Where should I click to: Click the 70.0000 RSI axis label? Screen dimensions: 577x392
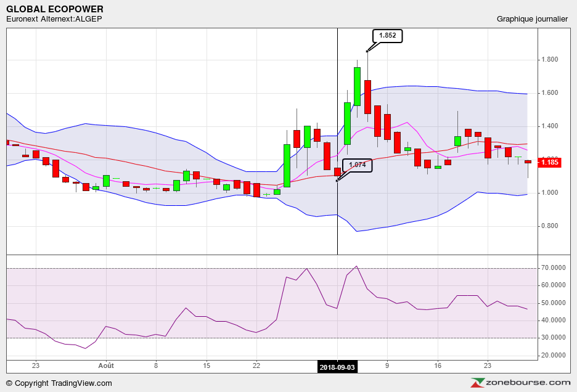point(553,268)
